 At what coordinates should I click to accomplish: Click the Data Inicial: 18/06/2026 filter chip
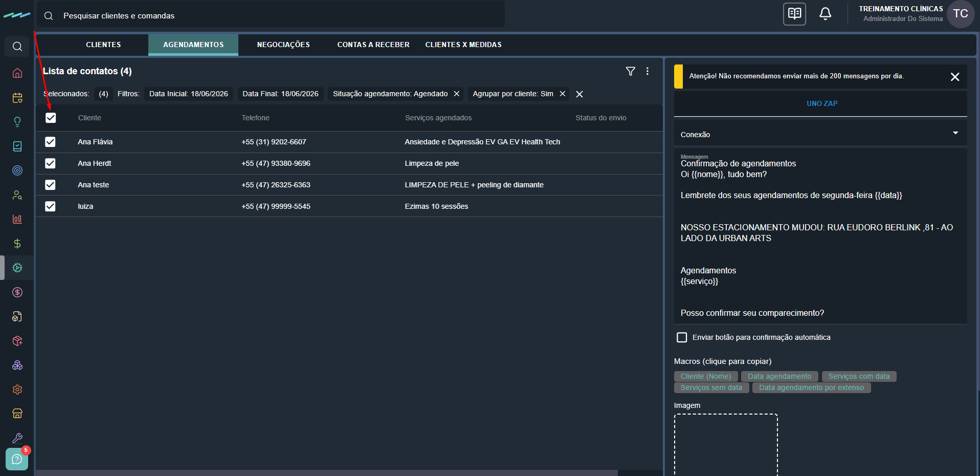click(x=189, y=94)
